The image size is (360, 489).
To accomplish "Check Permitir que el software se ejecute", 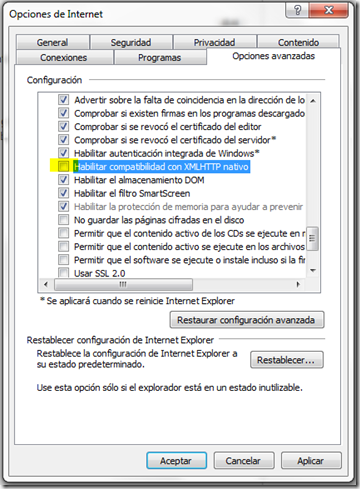I will tap(63, 260).
